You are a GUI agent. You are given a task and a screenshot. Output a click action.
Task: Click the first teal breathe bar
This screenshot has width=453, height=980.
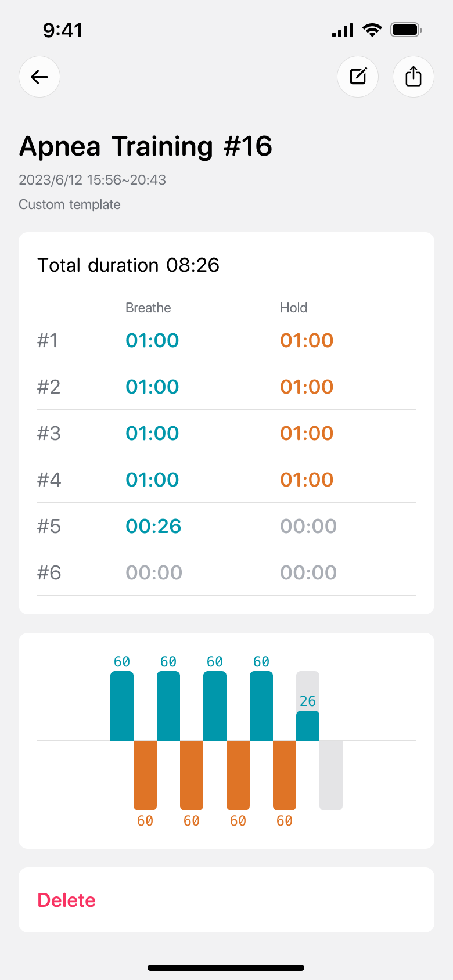click(122, 706)
